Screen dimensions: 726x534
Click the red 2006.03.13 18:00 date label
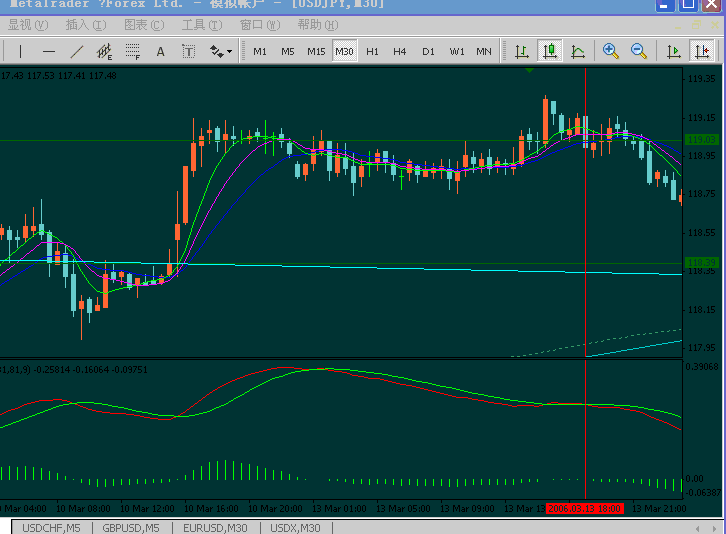pyautogui.click(x=585, y=509)
